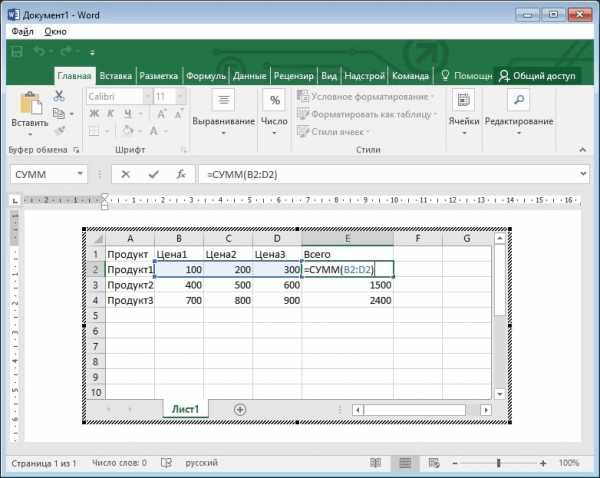Open Буфер обмена dialog launcher
This screenshot has width=600, height=478.
(76, 150)
